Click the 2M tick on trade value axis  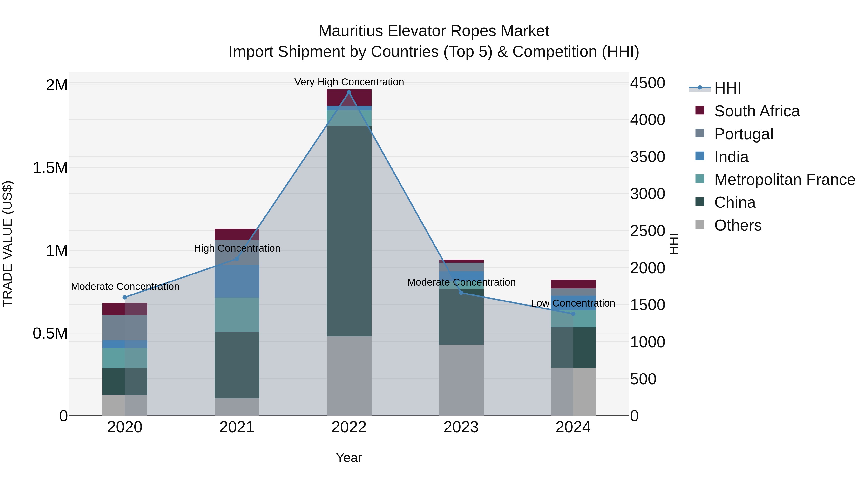pyautogui.click(x=57, y=85)
